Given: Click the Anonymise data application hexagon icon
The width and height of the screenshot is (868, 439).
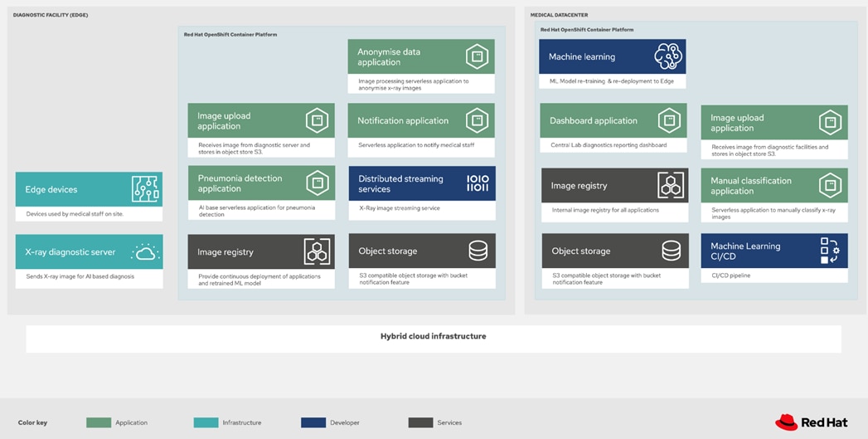Looking at the screenshot, I should pyautogui.click(x=477, y=56).
